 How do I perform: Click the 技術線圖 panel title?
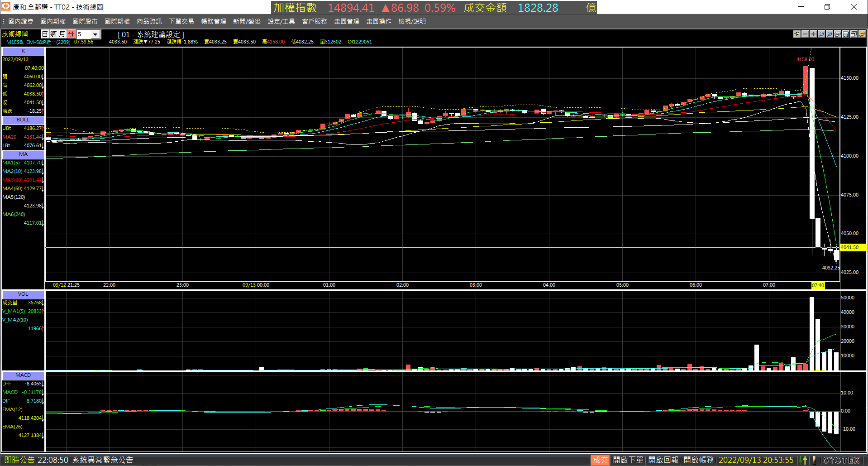tap(15, 34)
